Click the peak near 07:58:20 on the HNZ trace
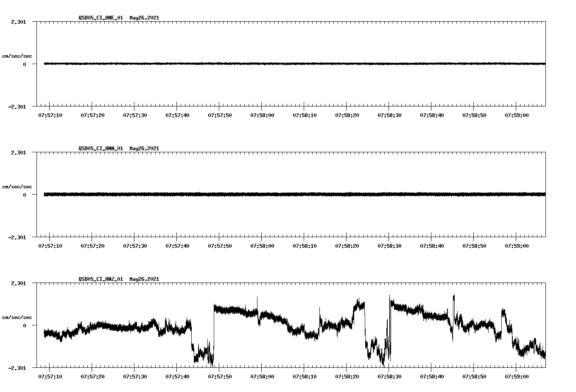Viewport: 576px width, 392px height. [358, 304]
